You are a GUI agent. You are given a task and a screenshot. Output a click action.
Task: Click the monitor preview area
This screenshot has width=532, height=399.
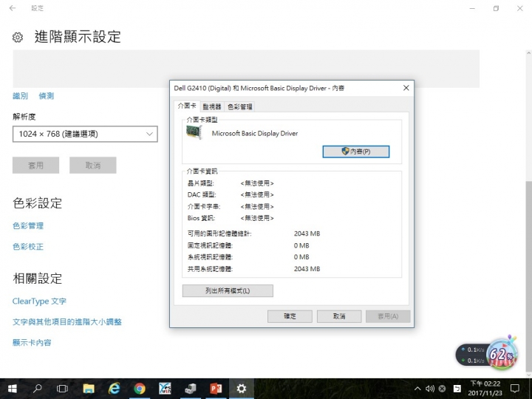pyautogui.click(x=246, y=69)
